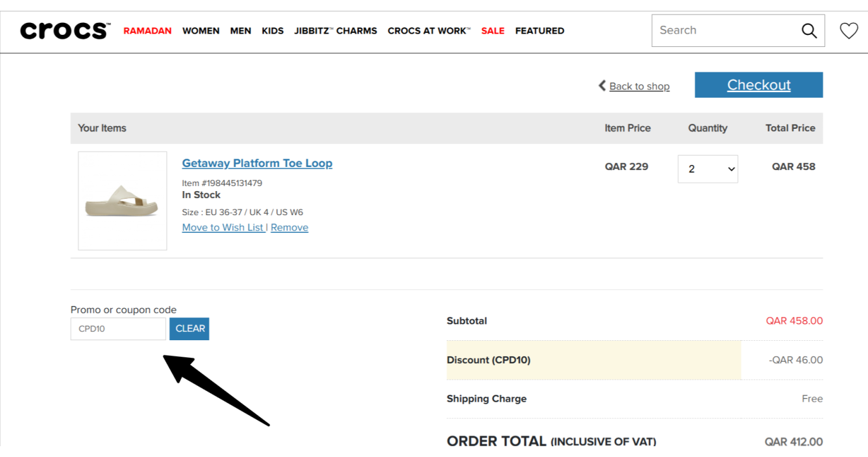
Task: Click the Item #198445131479 text
Action: [x=222, y=183]
